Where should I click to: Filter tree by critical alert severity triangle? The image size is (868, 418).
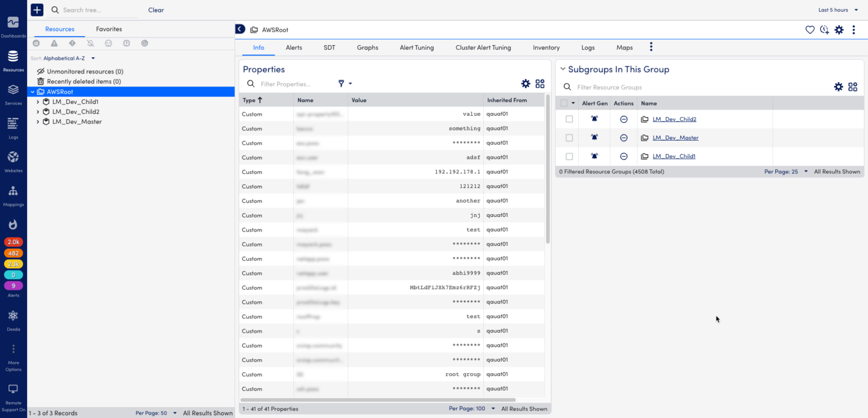click(x=54, y=42)
